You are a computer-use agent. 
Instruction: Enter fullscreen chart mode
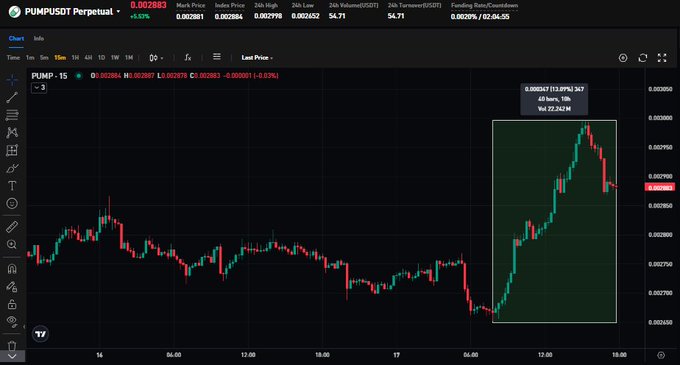tap(662, 58)
